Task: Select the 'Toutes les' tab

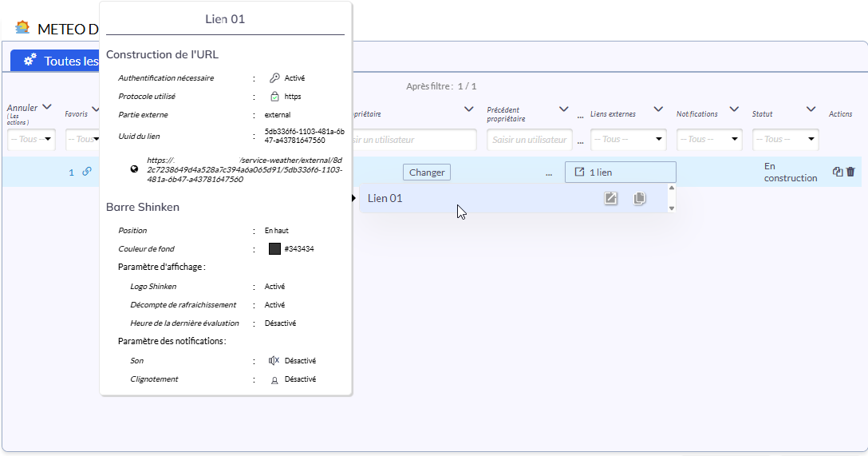Action: [54, 61]
